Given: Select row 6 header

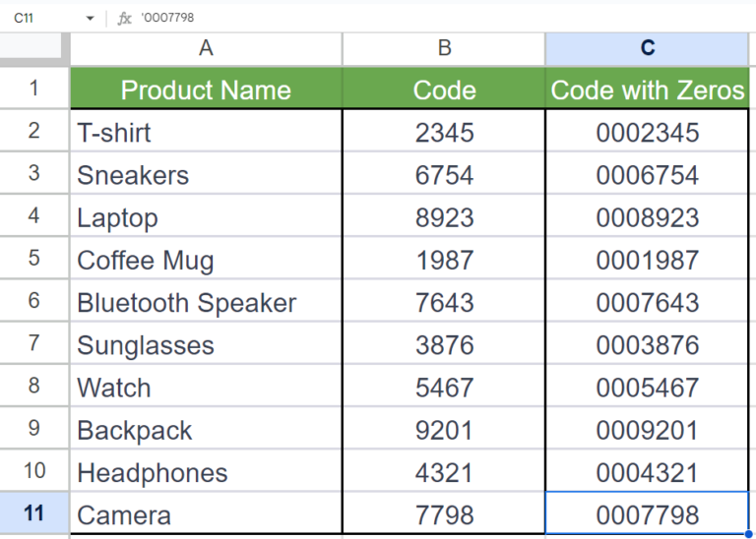Looking at the screenshot, I should point(34,302).
